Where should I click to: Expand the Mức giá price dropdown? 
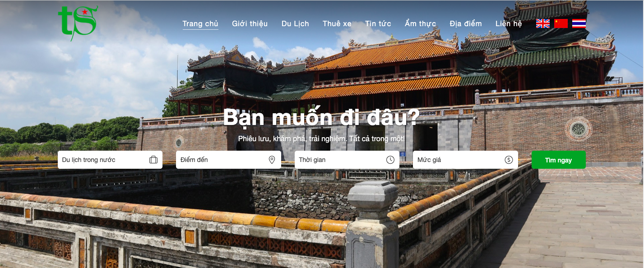(465, 160)
